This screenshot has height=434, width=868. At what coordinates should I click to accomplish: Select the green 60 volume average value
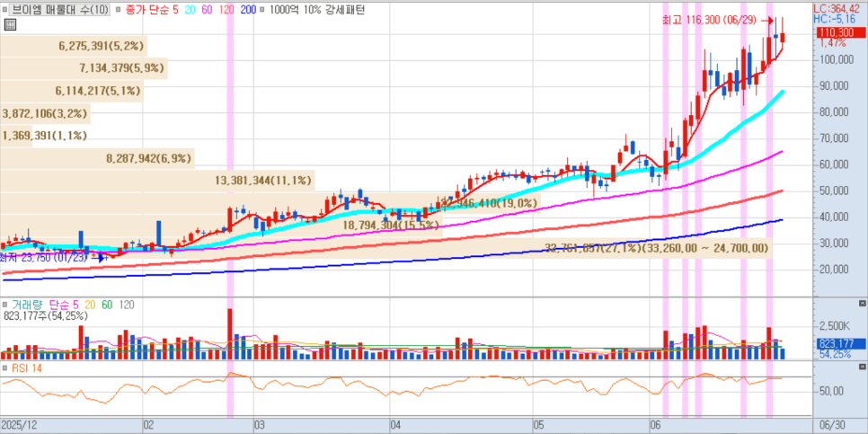coord(108,305)
